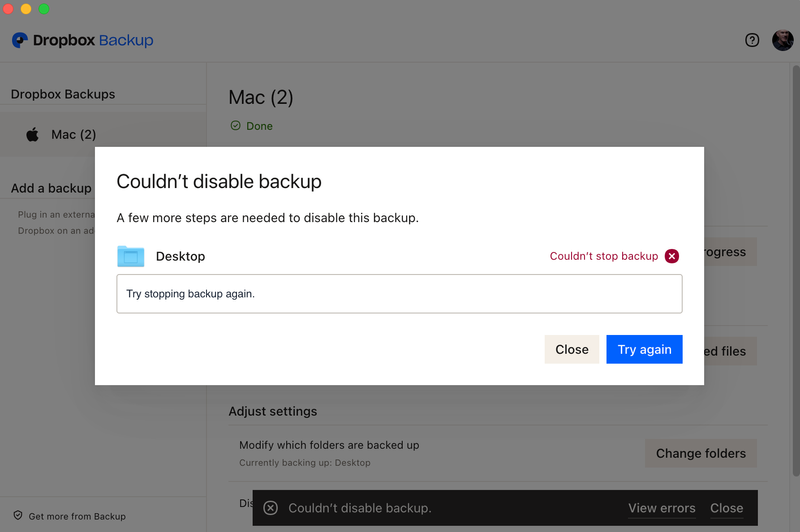The width and height of the screenshot is (800, 532).
Task: Click the shield icon in sidebar footer
Action: pyautogui.click(x=18, y=516)
